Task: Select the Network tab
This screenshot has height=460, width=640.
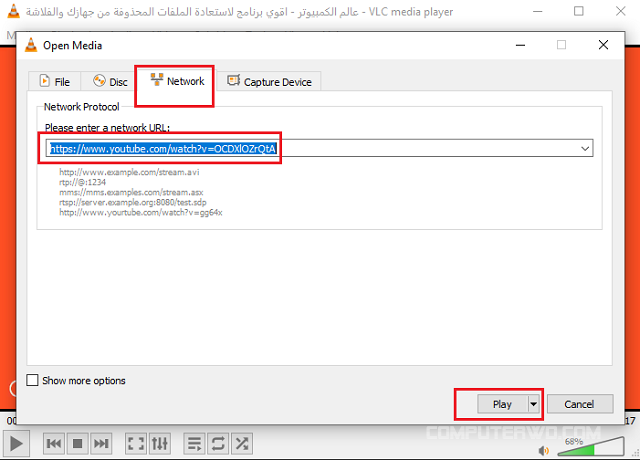Action: pyautogui.click(x=177, y=80)
